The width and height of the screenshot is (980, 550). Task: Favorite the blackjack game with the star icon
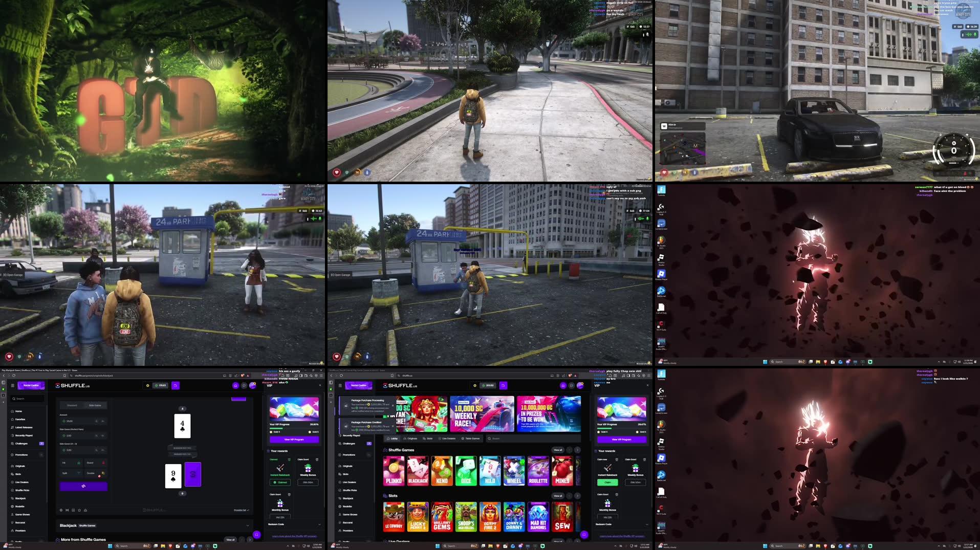point(79,510)
